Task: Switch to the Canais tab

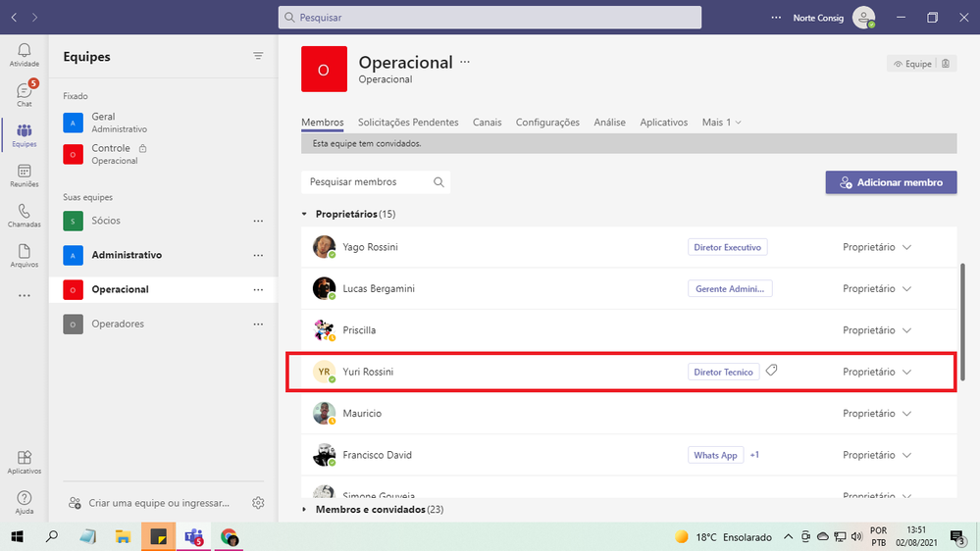Action: pyautogui.click(x=487, y=123)
